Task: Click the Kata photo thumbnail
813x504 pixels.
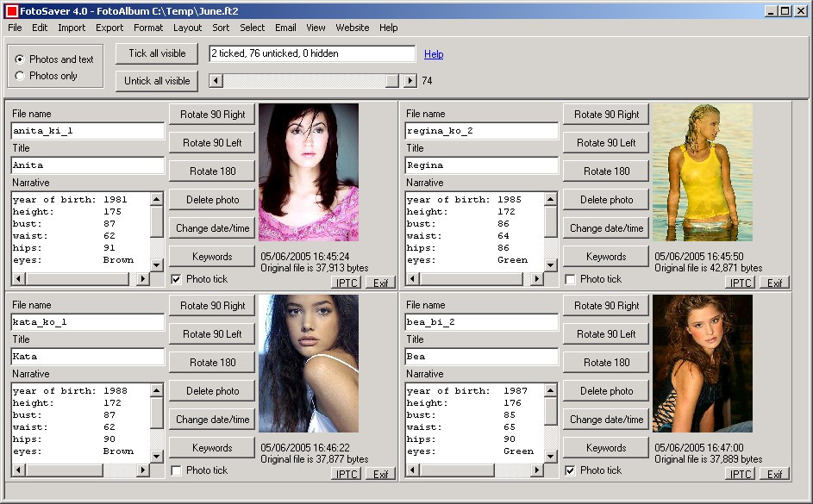Action: [309, 364]
